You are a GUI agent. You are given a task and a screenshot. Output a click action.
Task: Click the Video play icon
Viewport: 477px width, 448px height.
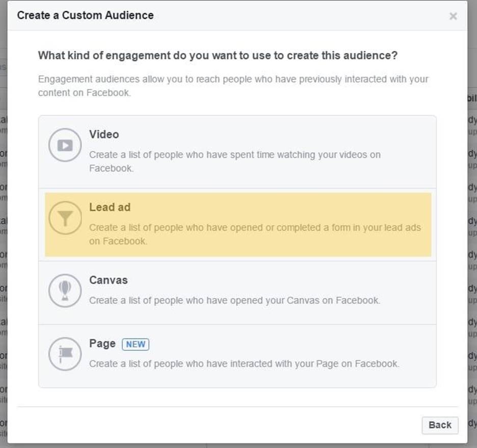[x=65, y=145]
